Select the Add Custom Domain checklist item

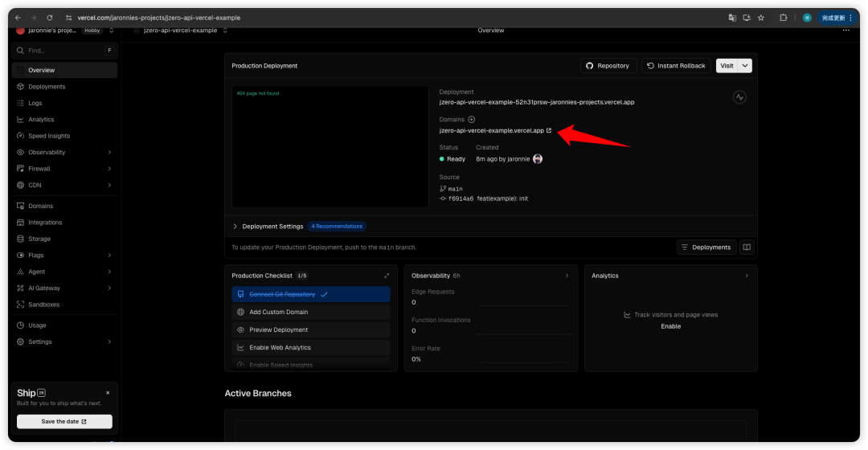click(x=310, y=313)
